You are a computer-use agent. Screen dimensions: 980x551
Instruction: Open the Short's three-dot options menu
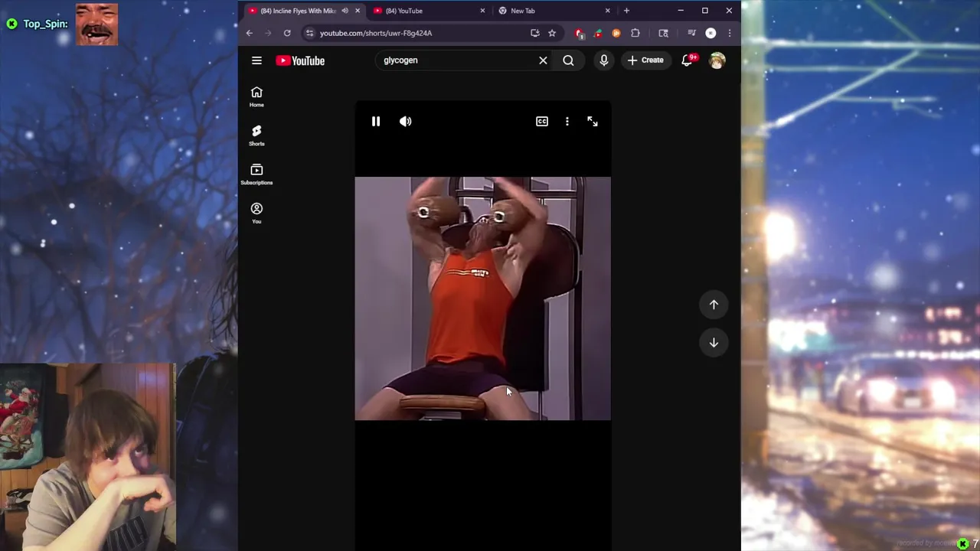[x=567, y=122]
